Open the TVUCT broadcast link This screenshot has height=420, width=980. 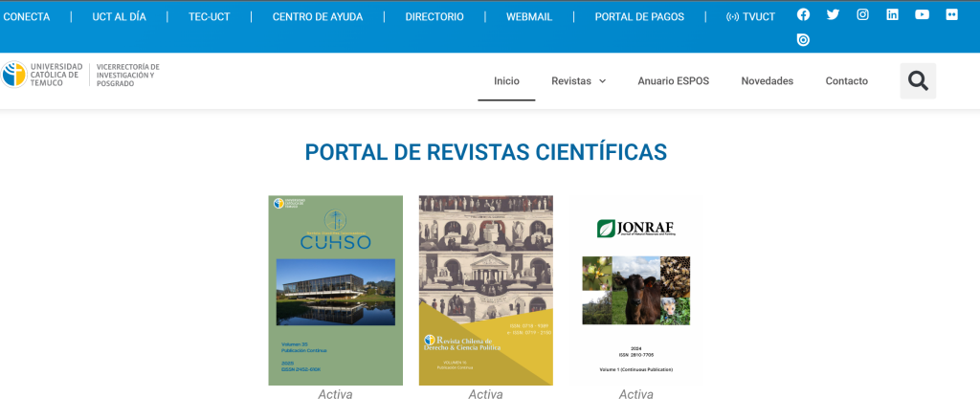click(750, 17)
